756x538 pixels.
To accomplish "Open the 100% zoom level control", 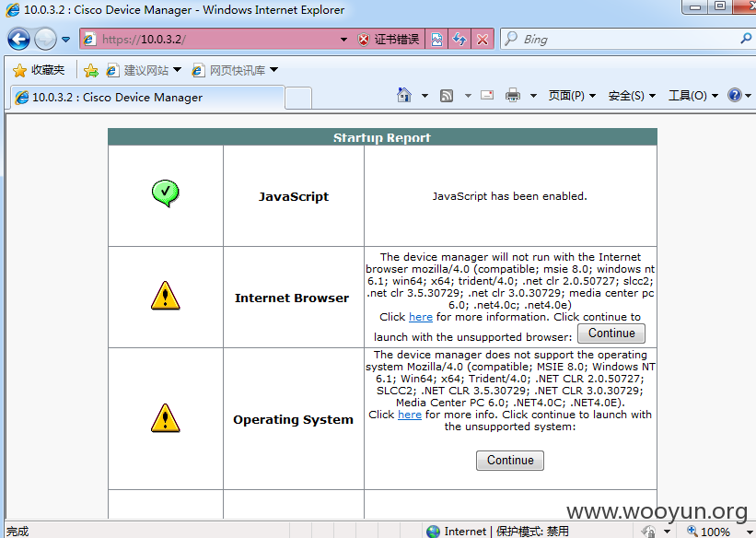I will [718, 532].
